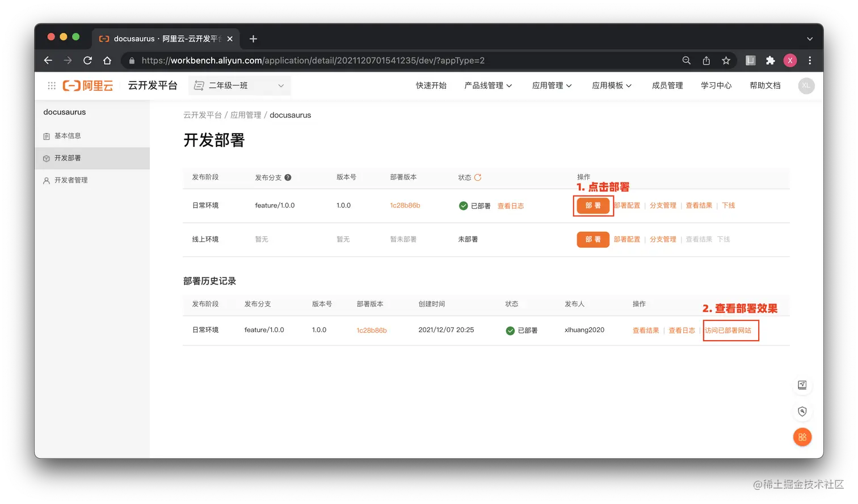Image resolution: width=858 pixels, height=504 pixels.
Task: Open browser zoom magnifier icon
Action: click(686, 60)
